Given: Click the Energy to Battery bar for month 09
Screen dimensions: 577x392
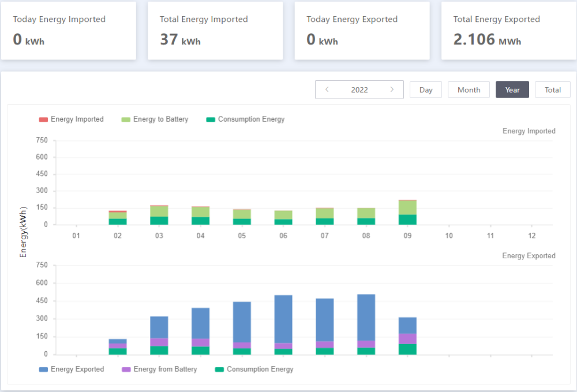Looking at the screenshot, I should point(408,208).
